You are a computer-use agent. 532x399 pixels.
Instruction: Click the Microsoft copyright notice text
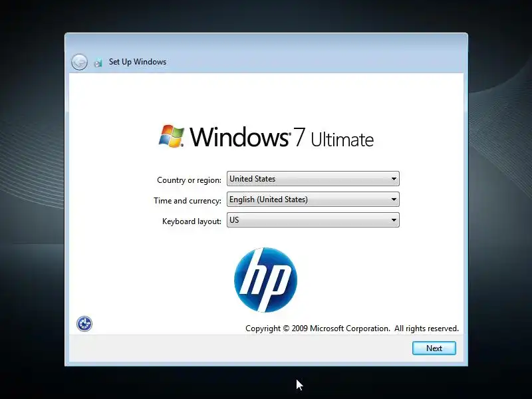352,329
